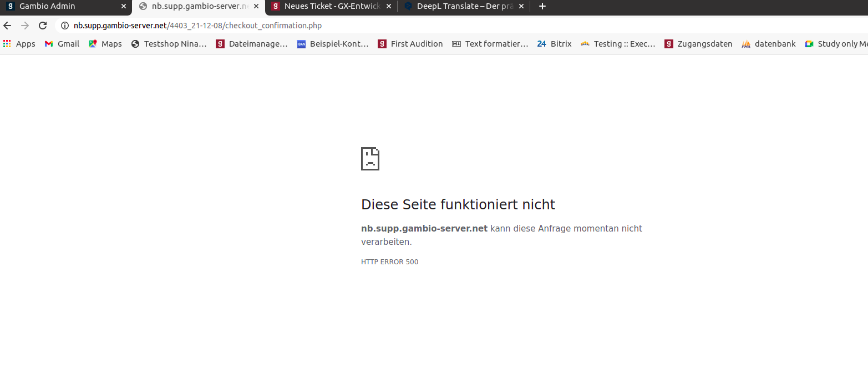Click the forward navigation arrow
The width and height of the screenshot is (868, 367).
25,26
